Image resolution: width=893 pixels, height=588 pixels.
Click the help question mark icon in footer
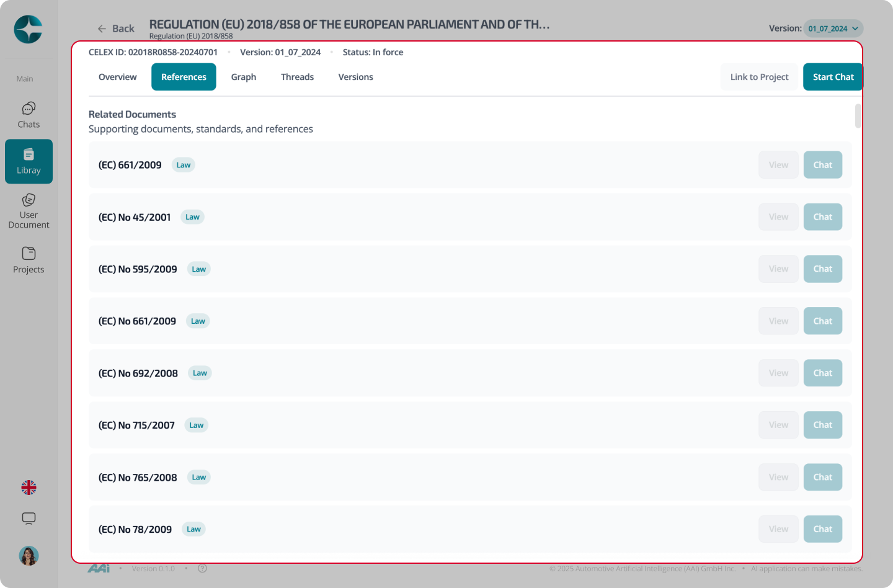[202, 568]
